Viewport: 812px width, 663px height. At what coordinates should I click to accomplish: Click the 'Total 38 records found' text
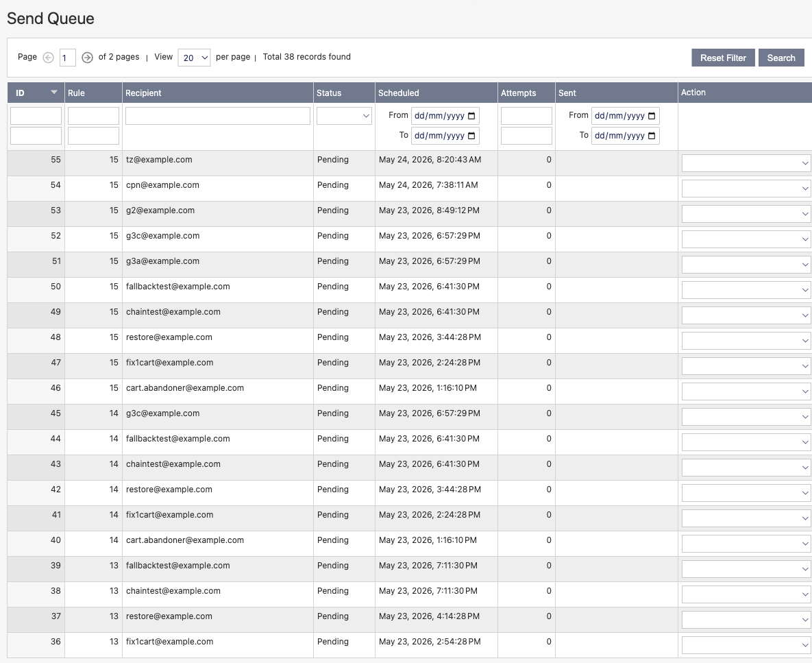(x=306, y=57)
